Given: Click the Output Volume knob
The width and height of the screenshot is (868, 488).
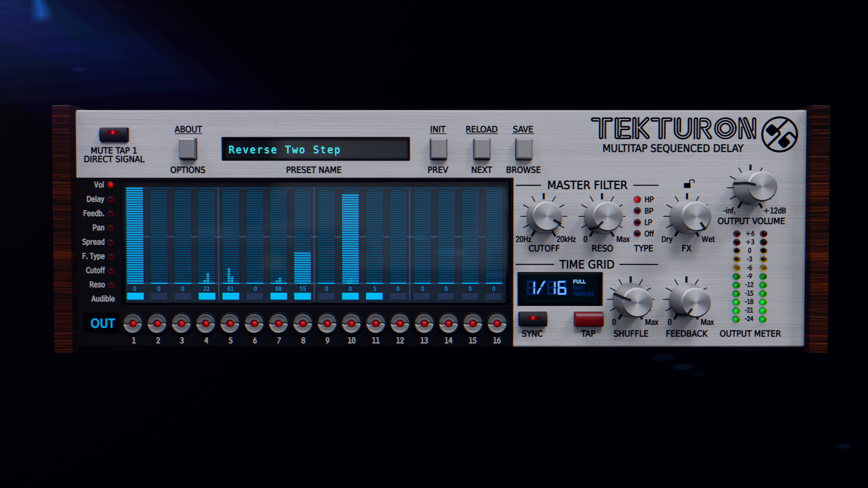Looking at the screenshot, I should [755, 186].
